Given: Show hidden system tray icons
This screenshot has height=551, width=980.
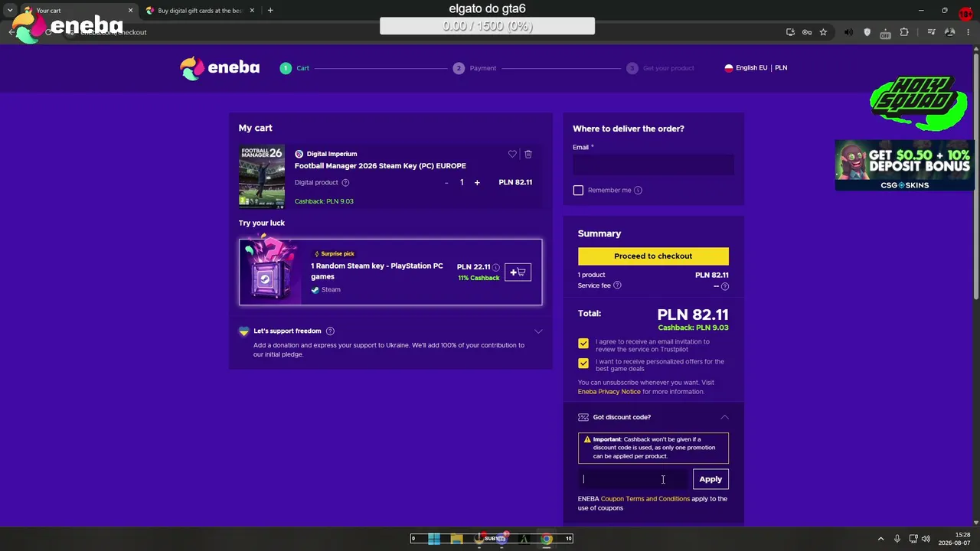Looking at the screenshot, I should [880, 539].
